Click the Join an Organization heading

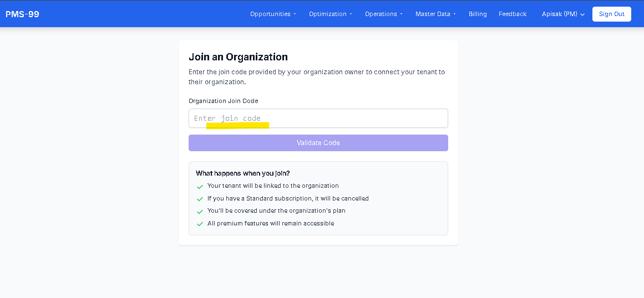(x=238, y=57)
